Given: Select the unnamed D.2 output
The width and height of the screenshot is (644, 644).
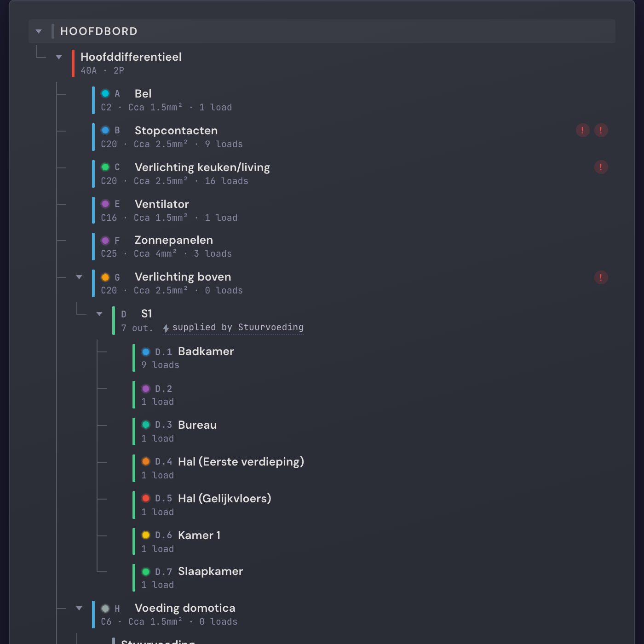Looking at the screenshot, I should pyautogui.click(x=374, y=395).
